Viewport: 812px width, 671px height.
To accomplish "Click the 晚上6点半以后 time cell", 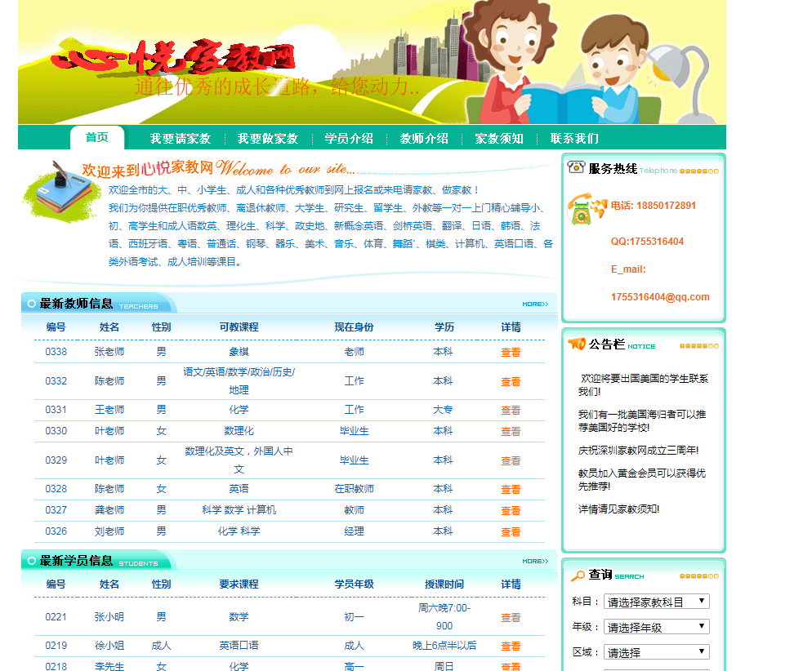I will point(444,645).
